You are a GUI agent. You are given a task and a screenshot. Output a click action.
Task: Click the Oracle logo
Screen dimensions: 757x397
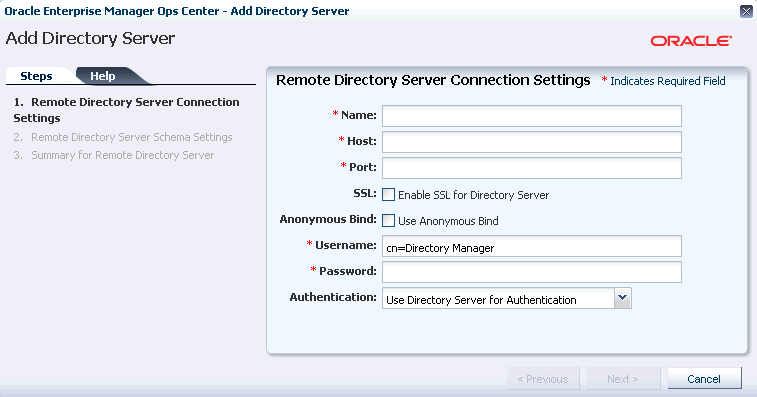tap(691, 41)
